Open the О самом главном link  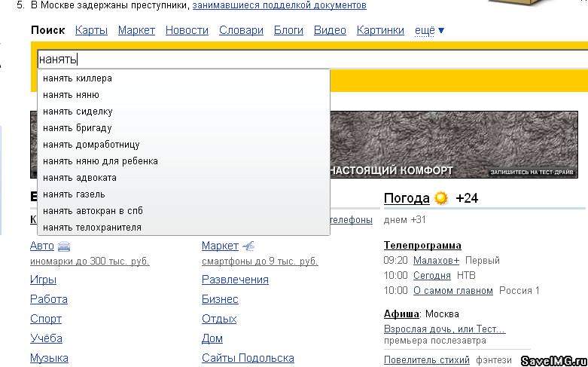coord(453,290)
